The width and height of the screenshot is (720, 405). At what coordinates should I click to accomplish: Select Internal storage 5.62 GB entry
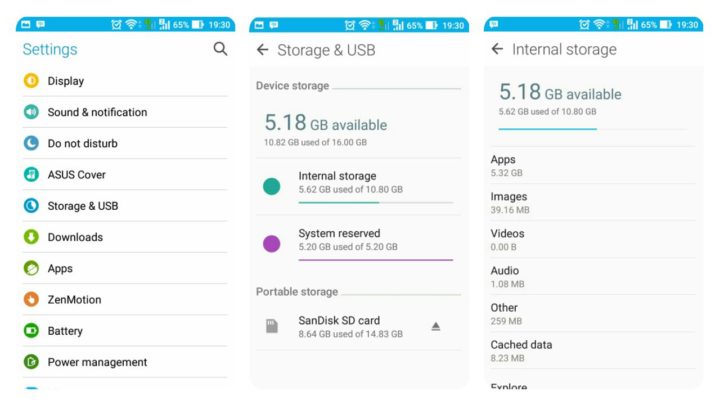point(358,186)
